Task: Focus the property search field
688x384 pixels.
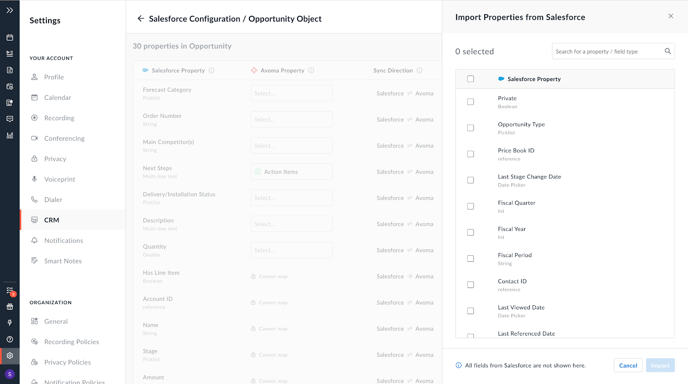Action: pos(613,51)
